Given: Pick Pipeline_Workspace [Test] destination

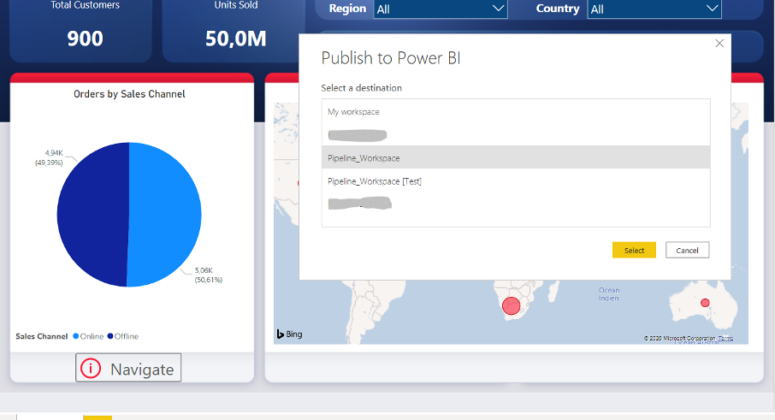Looking at the screenshot, I should pyautogui.click(x=515, y=181).
